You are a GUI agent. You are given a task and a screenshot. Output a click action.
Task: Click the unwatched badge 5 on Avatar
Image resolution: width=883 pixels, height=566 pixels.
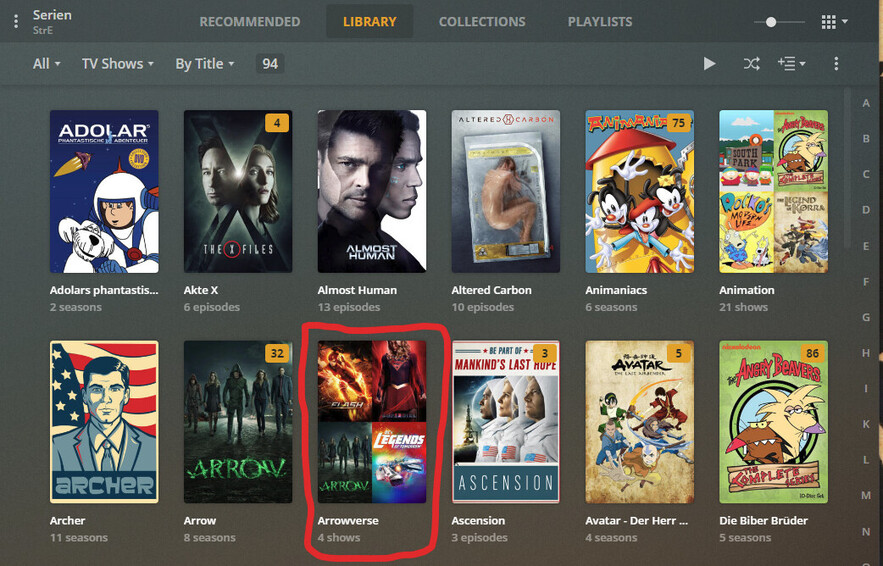(x=679, y=353)
